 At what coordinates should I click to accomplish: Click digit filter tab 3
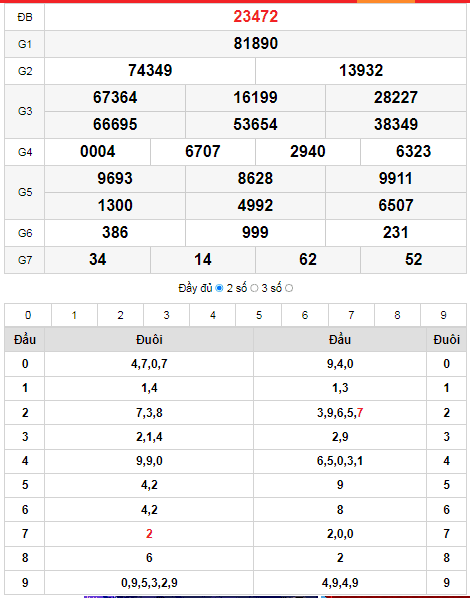click(166, 315)
